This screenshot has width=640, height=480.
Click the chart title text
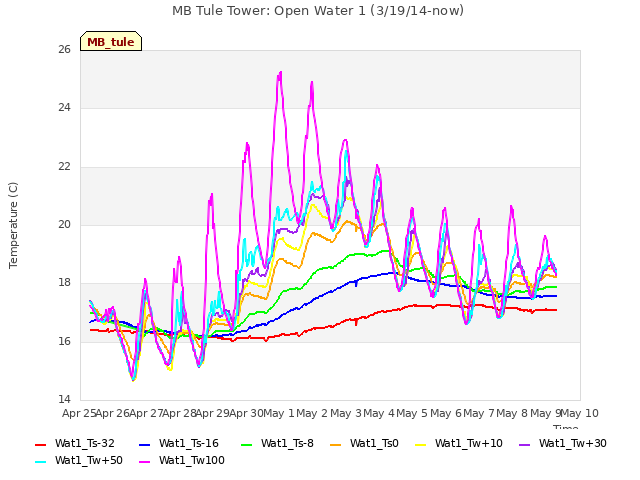coord(318,11)
